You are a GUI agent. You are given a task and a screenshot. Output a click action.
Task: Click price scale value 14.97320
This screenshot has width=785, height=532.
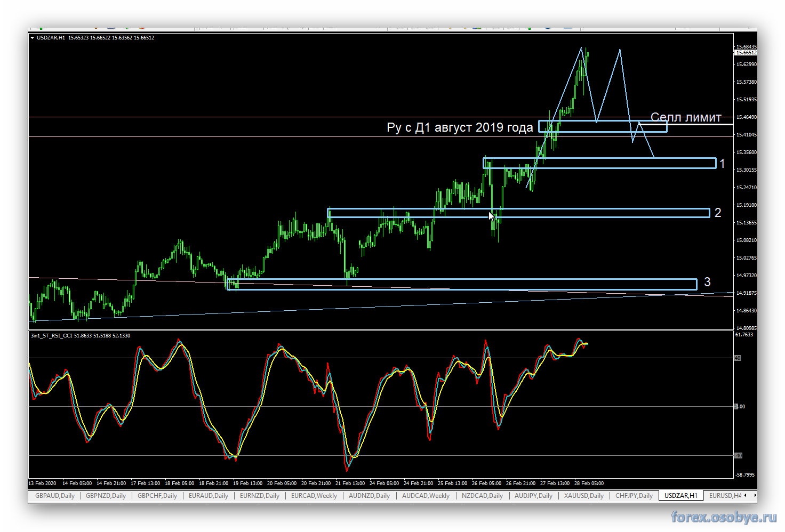point(746,276)
